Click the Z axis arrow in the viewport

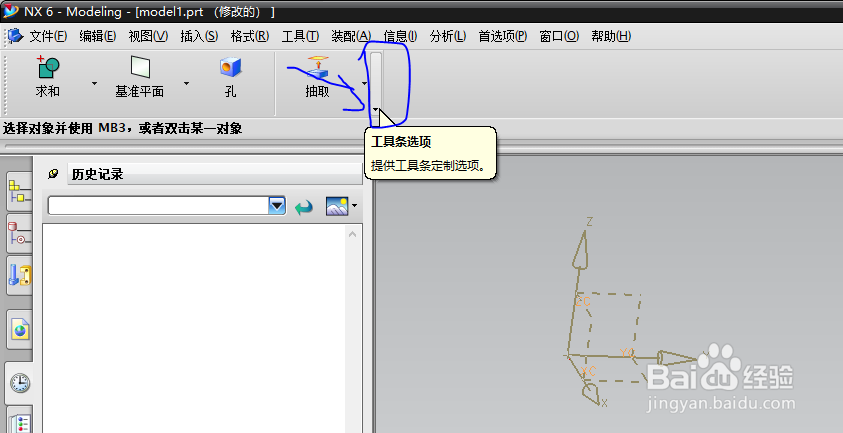(x=581, y=249)
